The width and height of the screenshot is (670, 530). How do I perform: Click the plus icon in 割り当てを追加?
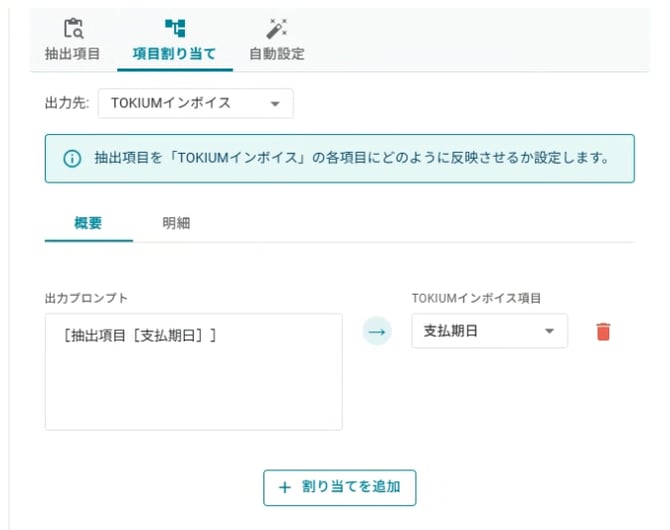(285, 487)
